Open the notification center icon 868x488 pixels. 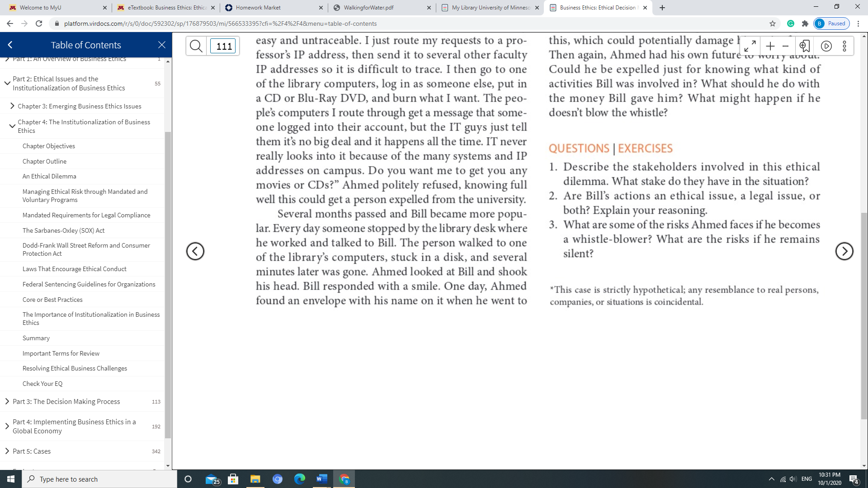854,479
